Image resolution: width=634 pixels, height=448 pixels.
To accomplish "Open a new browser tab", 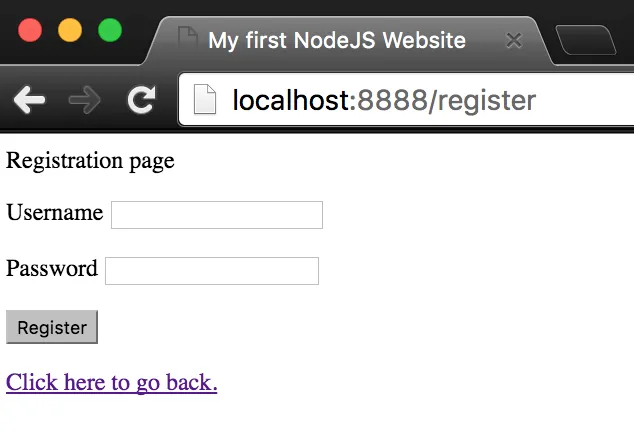I will click(x=586, y=40).
